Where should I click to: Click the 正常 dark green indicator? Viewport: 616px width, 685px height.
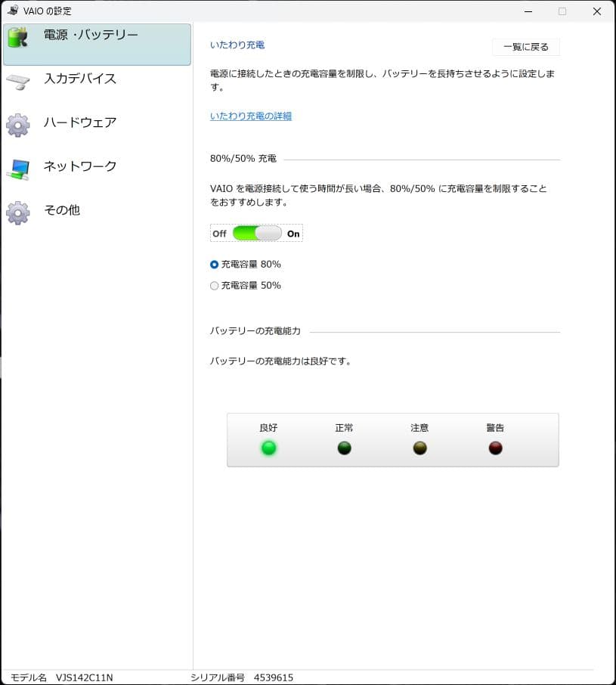tap(344, 448)
